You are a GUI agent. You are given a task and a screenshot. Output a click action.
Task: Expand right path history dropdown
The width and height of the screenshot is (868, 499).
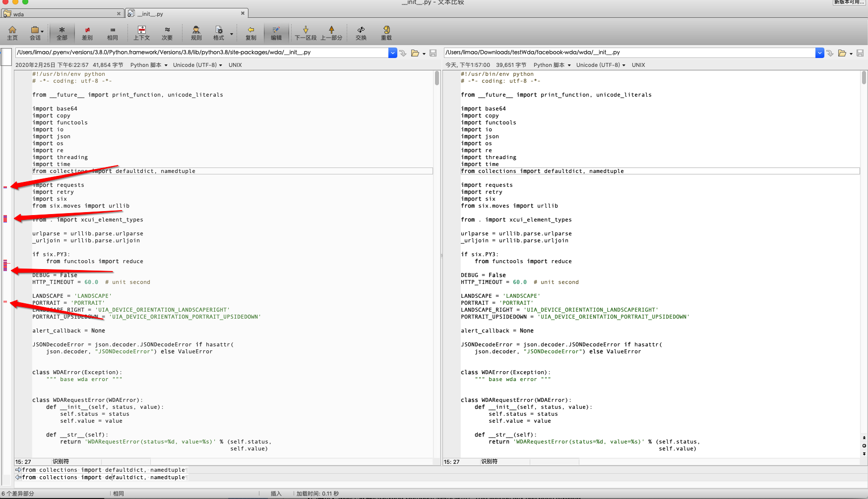point(820,53)
